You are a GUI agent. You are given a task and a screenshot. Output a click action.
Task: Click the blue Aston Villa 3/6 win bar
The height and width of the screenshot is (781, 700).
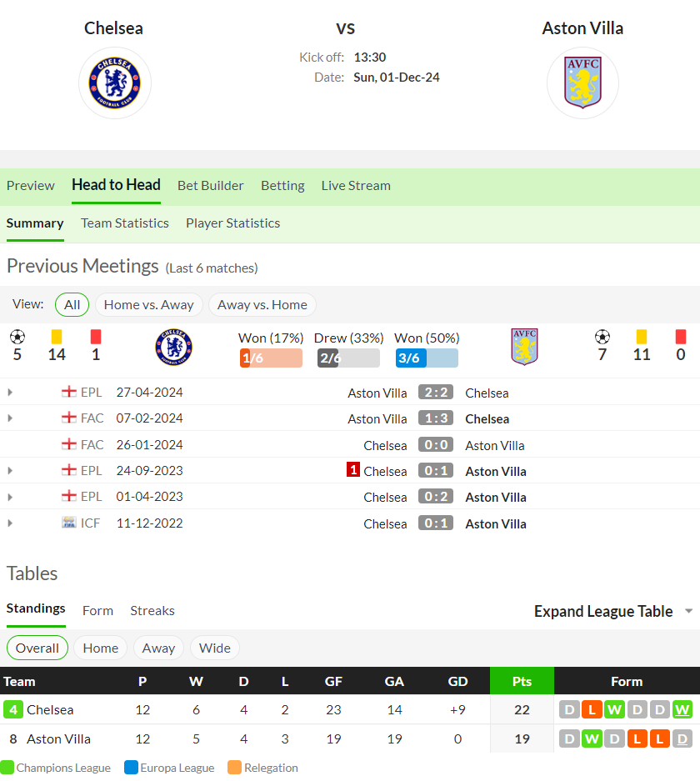(427, 358)
